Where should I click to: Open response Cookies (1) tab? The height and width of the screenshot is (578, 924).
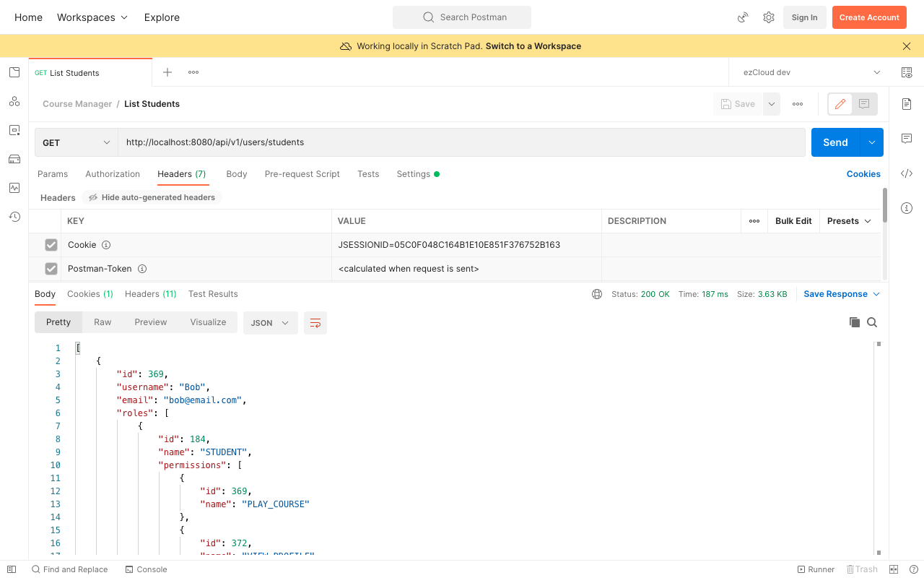(90, 294)
